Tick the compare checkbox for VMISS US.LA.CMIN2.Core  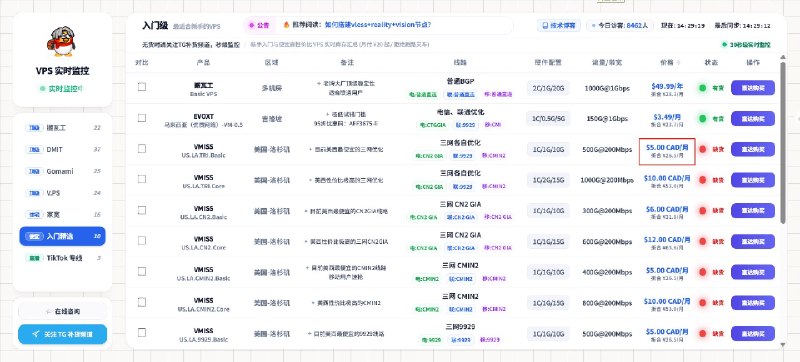point(142,302)
